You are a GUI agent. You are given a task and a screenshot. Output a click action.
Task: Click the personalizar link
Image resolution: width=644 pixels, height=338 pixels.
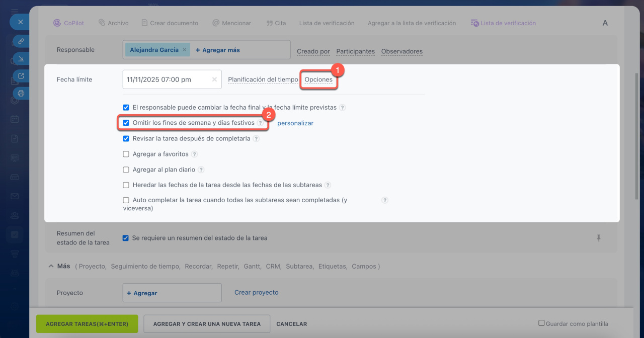295,123
